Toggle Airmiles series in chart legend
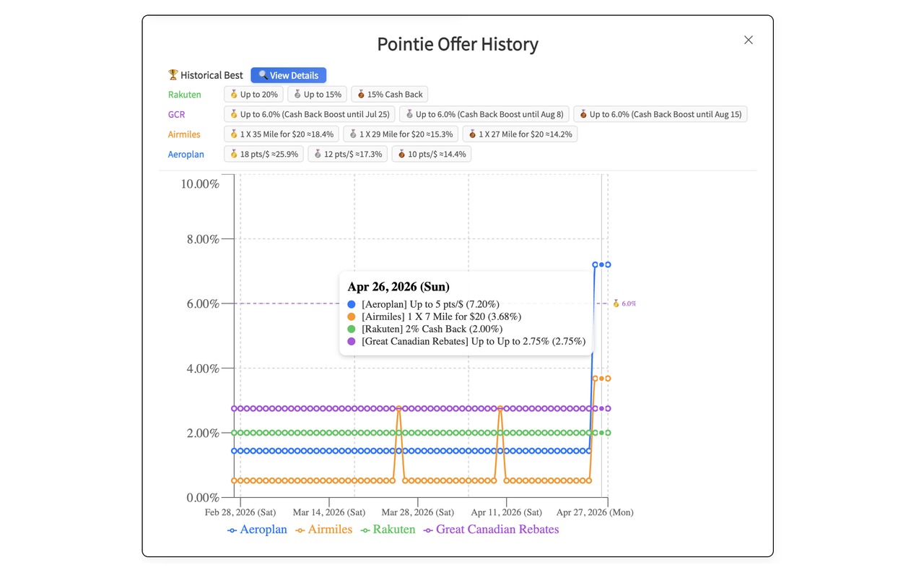Screen dimensions: 924x578 coord(324,530)
